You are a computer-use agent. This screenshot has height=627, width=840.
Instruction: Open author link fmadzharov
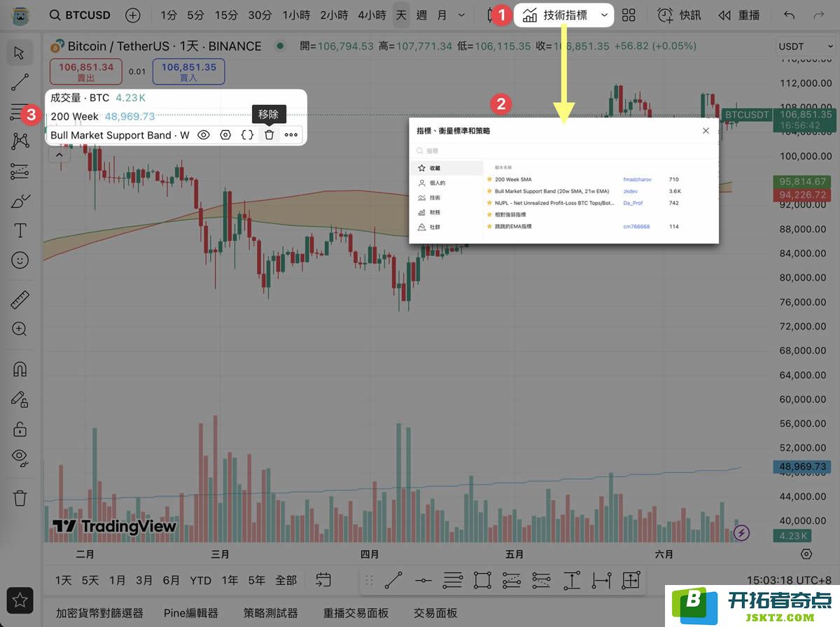(637, 180)
